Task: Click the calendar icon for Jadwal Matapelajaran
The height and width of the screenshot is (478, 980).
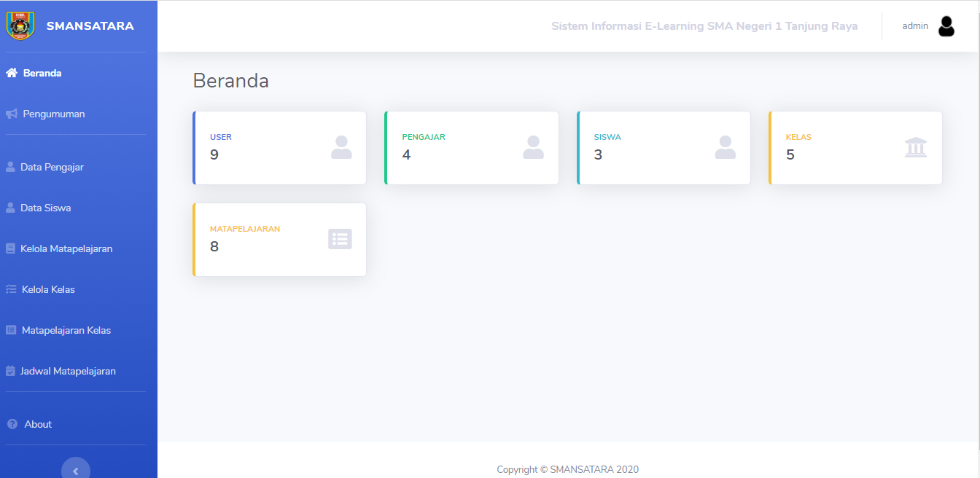Action: click(x=10, y=371)
